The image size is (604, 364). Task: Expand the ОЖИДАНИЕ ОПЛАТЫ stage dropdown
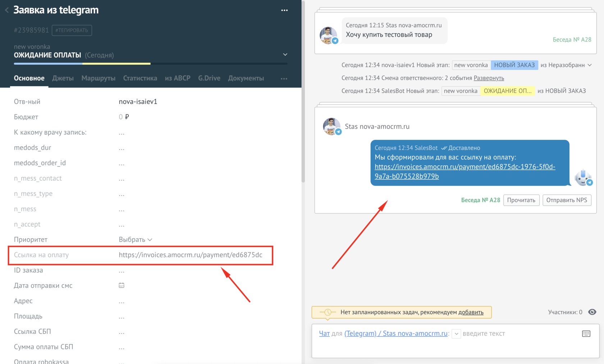(x=285, y=55)
